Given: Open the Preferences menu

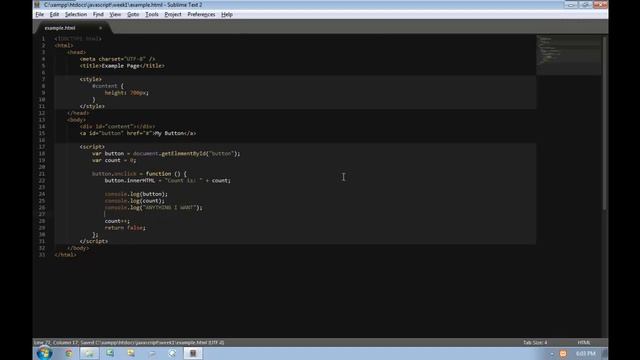Looking at the screenshot, I should (201, 14).
